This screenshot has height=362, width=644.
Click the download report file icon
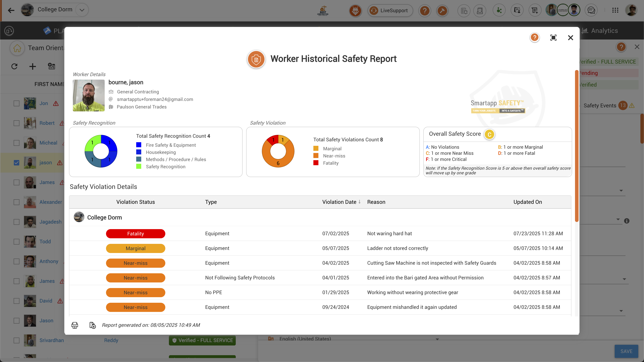coord(93,325)
